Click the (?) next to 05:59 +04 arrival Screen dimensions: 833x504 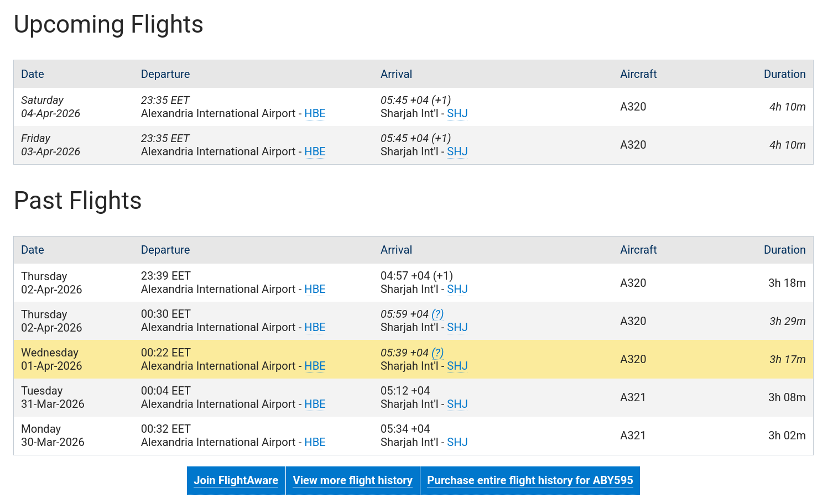click(x=438, y=314)
